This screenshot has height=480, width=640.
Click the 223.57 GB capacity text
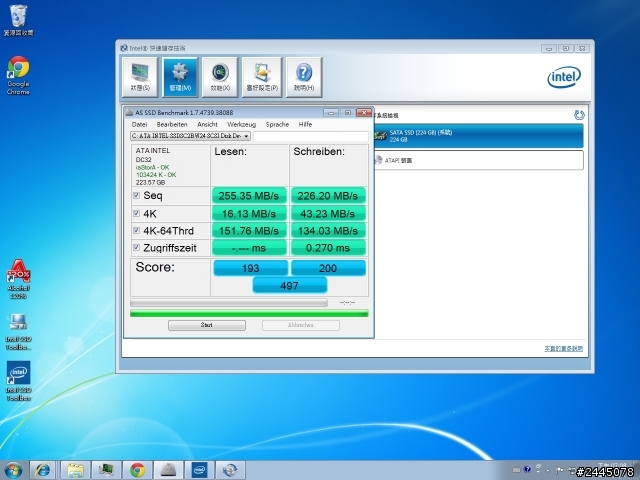150,182
